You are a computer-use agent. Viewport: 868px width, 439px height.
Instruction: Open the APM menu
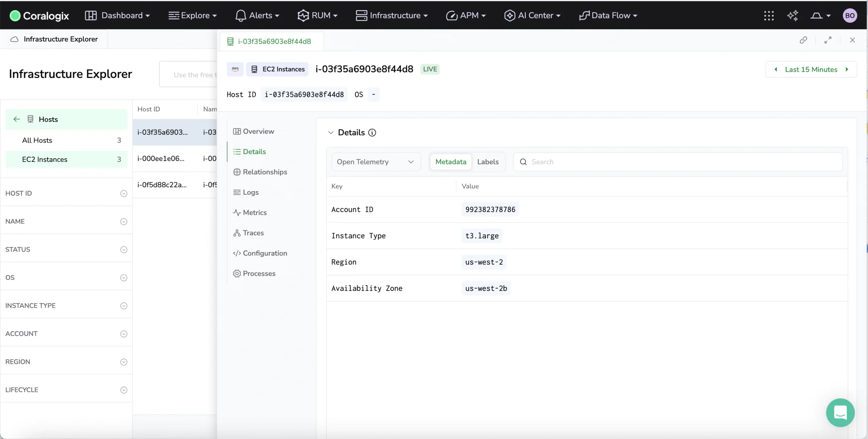tap(466, 16)
